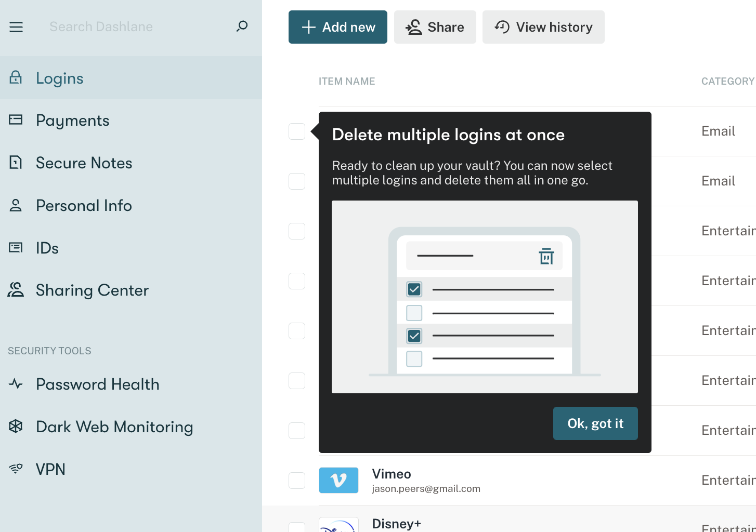Click the VPN wifi-shield icon
Viewport: 756px width, 532px height.
[x=16, y=469]
